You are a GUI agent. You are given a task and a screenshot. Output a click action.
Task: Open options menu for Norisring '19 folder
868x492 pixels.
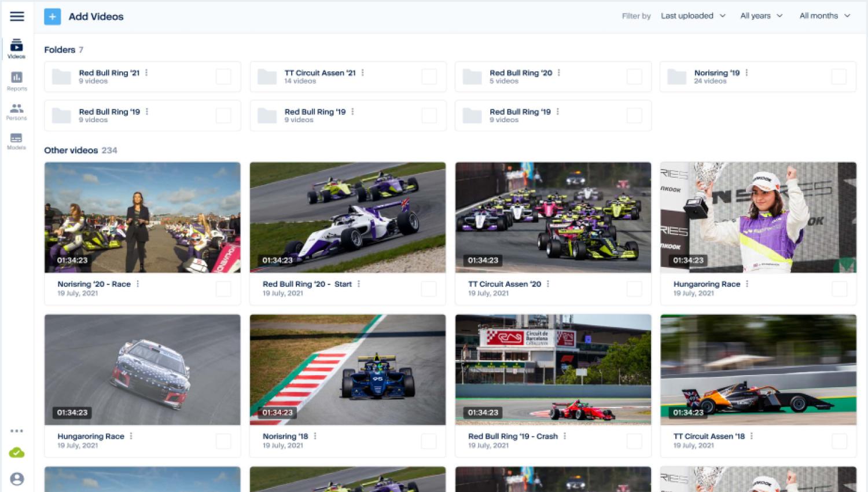(x=747, y=73)
